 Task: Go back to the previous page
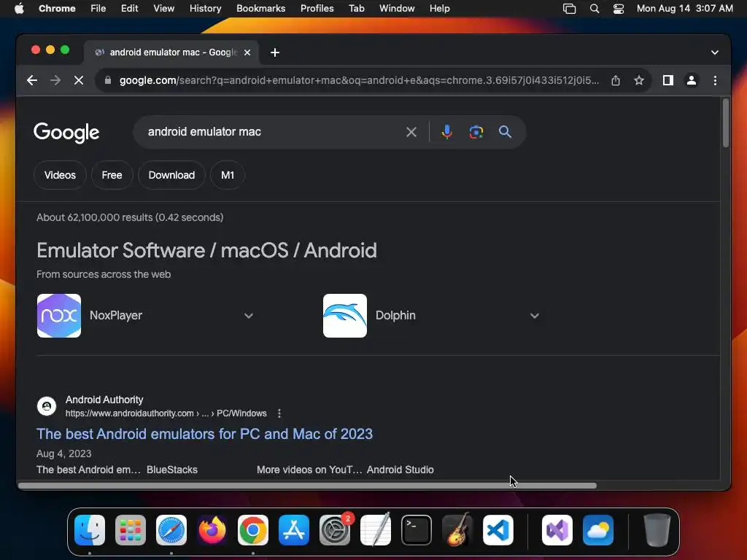coord(32,80)
